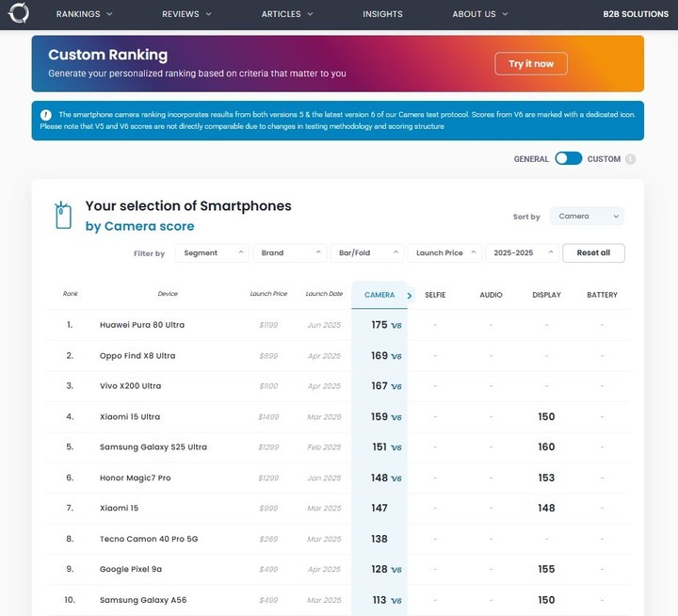The width and height of the screenshot is (678, 616).
Task: Open the Huawei Pura 80 Ultra device link
Action: [x=142, y=325]
